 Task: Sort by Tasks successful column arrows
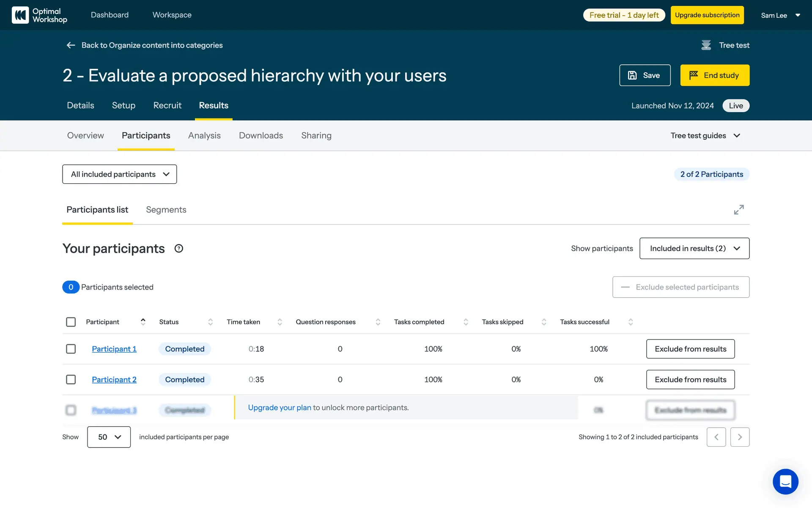click(x=630, y=322)
